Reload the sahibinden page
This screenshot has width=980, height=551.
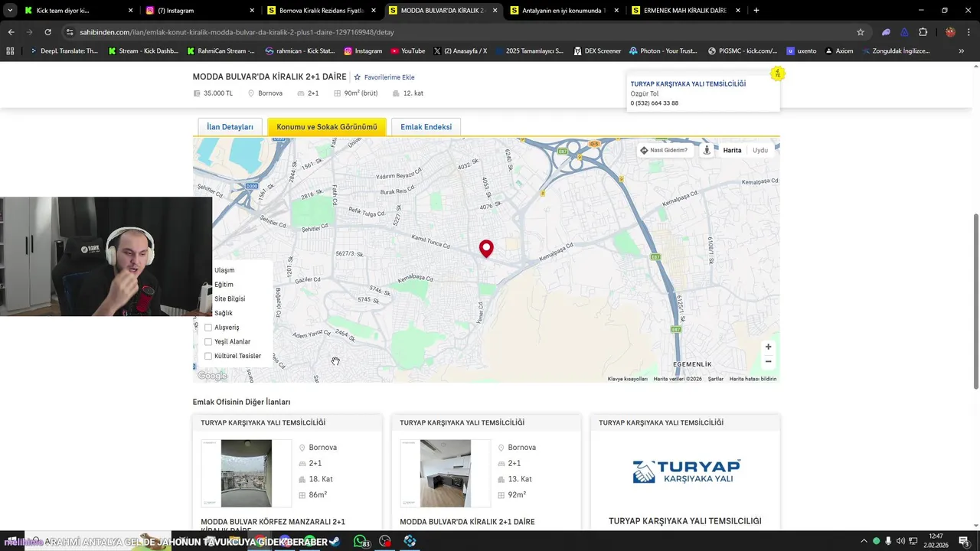(47, 32)
